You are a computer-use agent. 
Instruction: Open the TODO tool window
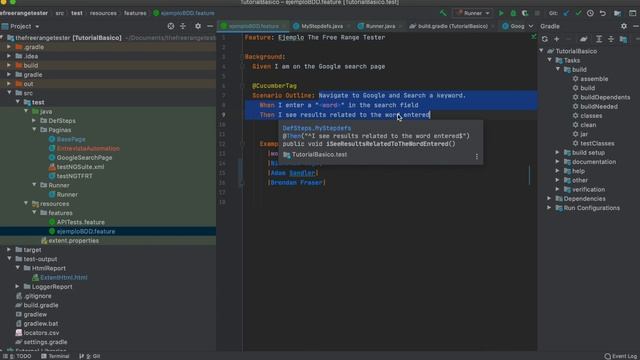17,356
